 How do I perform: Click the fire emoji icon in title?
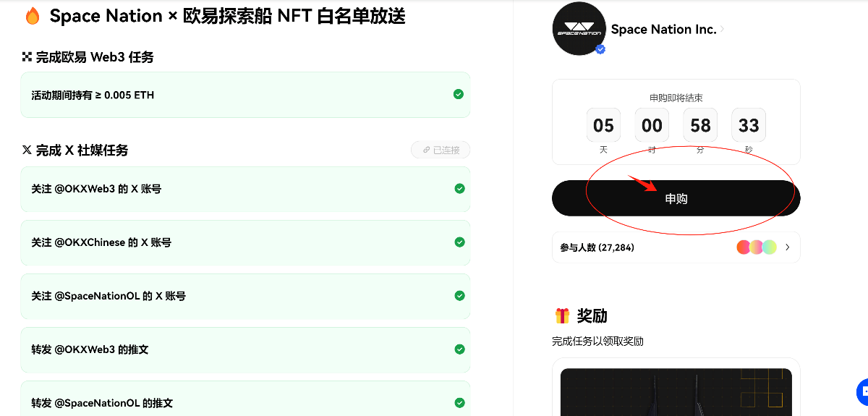point(33,16)
